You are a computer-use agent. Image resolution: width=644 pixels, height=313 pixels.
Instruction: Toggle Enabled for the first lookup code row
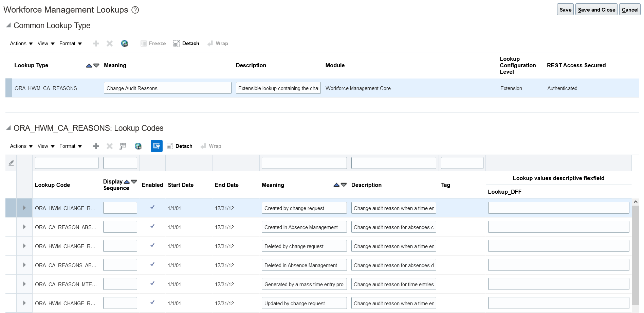point(152,207)
